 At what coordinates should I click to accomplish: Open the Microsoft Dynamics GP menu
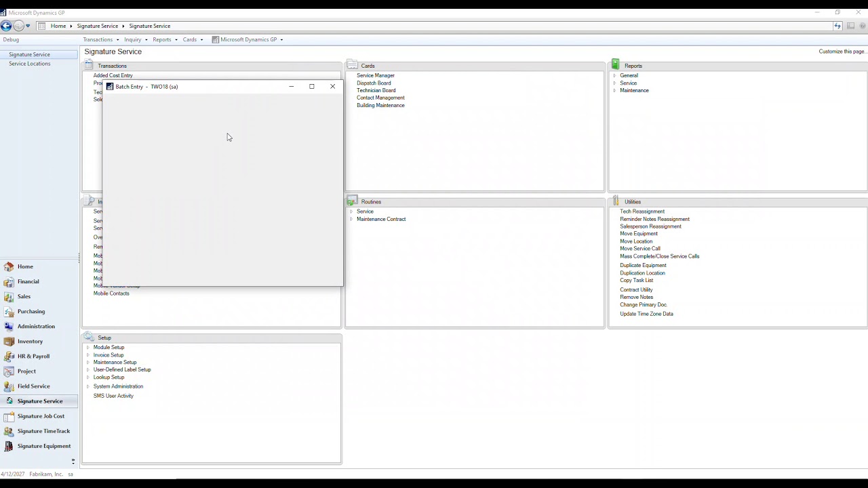(248, 39)
